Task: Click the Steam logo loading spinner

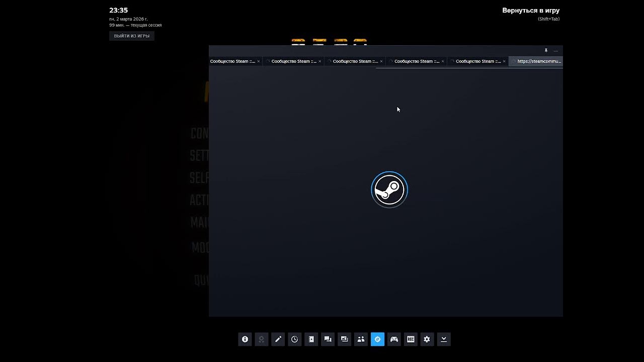Action: [389, 190]
